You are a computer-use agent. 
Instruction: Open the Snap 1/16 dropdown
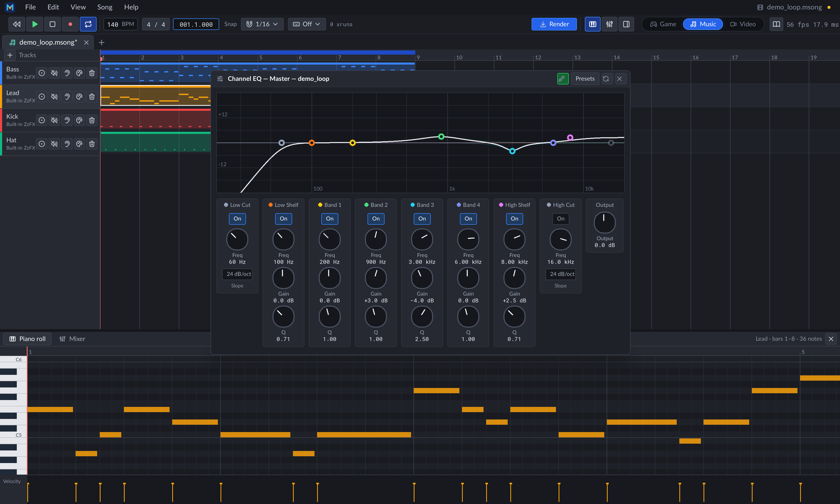(x=262, y=24)
